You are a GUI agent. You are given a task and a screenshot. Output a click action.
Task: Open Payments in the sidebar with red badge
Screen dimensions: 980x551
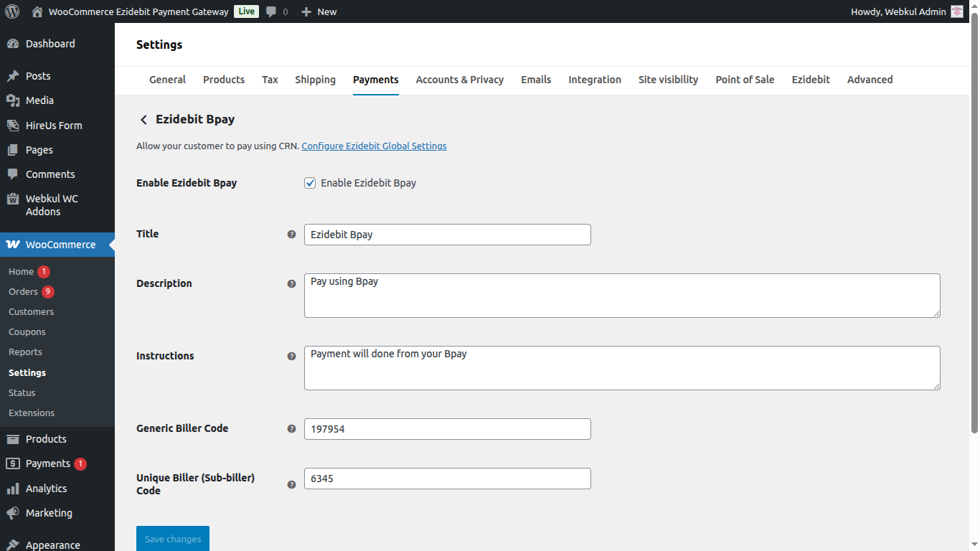(x=48, y=463)
